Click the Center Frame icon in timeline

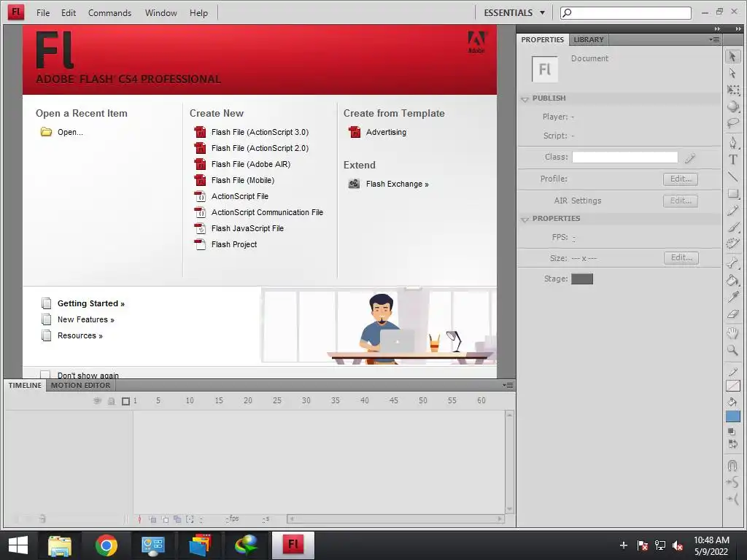coord(139,519)
